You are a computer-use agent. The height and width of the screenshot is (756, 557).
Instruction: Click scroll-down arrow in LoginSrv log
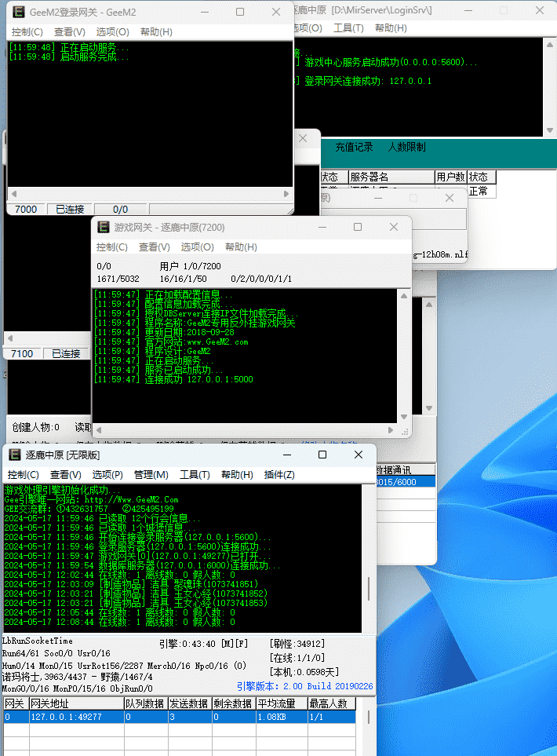550,130
